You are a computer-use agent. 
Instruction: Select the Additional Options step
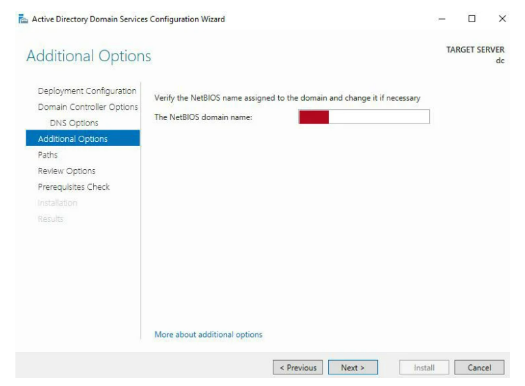click(83, 138)
